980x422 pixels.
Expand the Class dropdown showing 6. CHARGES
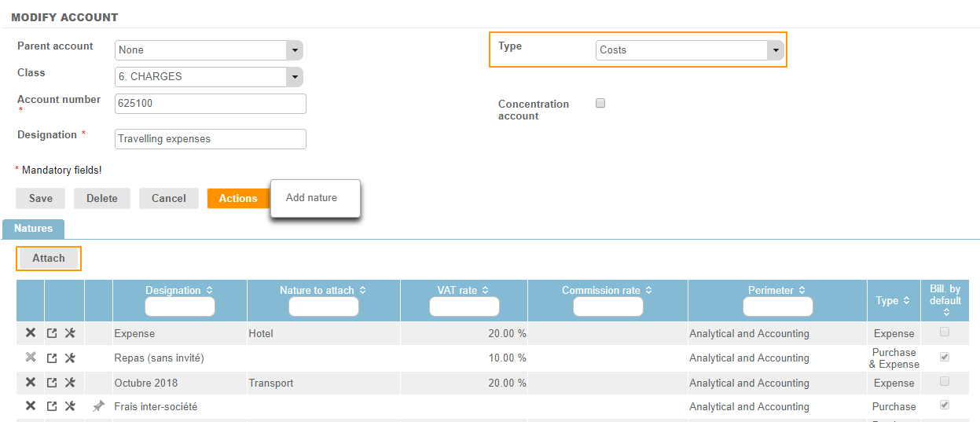(295, 77)
